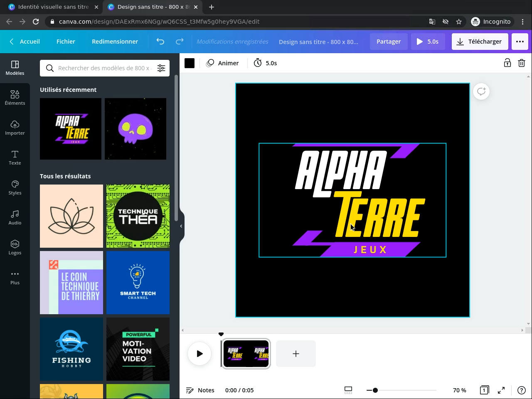Play the timeline animation

pos(199,354)
